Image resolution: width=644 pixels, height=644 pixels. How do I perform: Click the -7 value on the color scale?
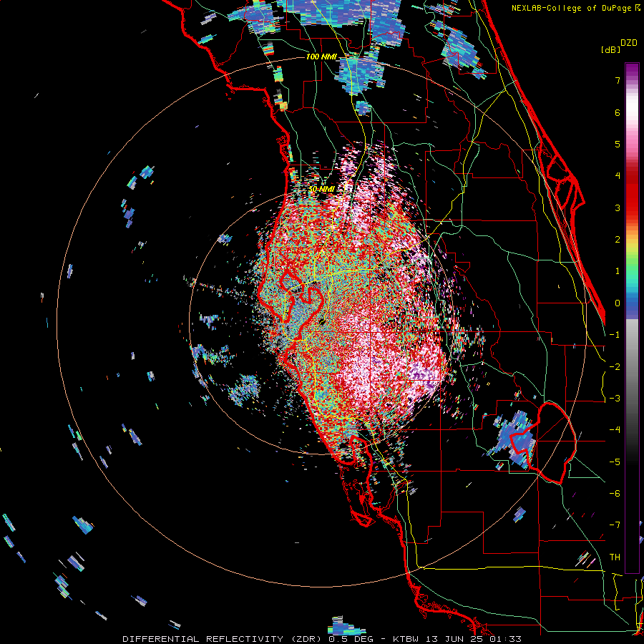pos(615,525)
